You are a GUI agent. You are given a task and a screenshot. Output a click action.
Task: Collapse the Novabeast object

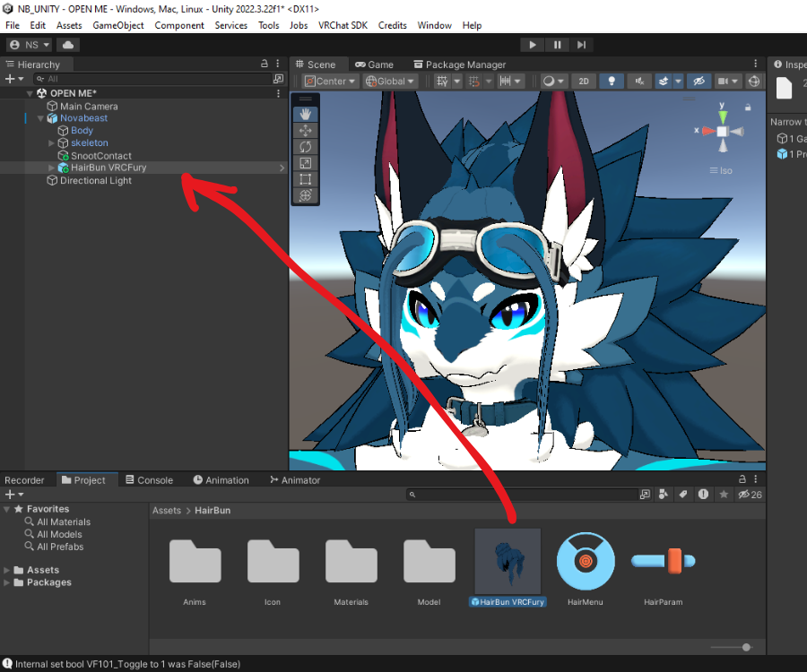point(40,118)
